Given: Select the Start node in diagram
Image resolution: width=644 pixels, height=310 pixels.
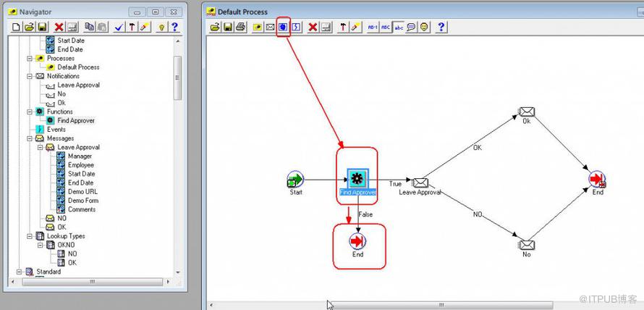Looking at the screenshot, I should coord(295,180).
